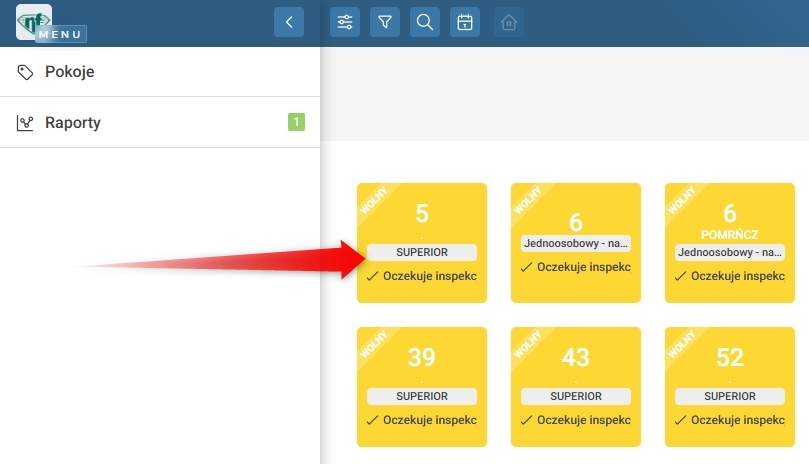Click WOLNY ribbon on room 39 card
The width and height of the screenshot is (809, 464).
click(x=374, y=344)
